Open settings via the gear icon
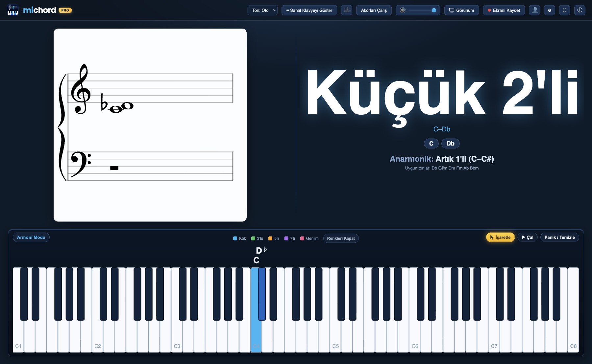 pyautogui.click(x=550, y=10)
